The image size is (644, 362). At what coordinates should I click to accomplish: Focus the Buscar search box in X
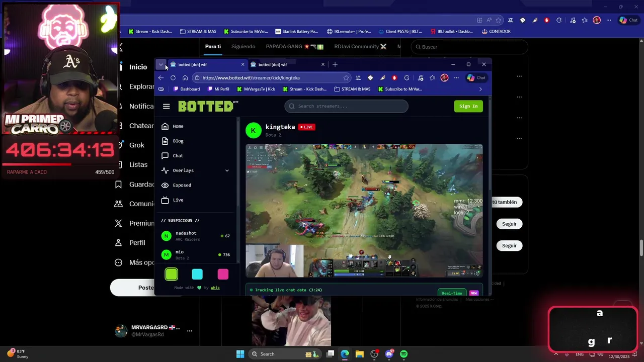pyautogui.click(x=469, y=47)
